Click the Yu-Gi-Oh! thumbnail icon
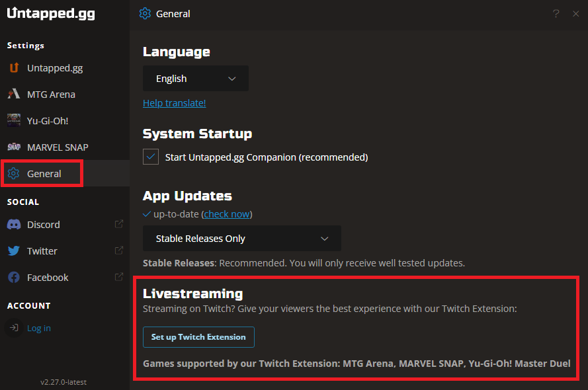The height and width of the screenshot is (390, 588). point(14,120)
